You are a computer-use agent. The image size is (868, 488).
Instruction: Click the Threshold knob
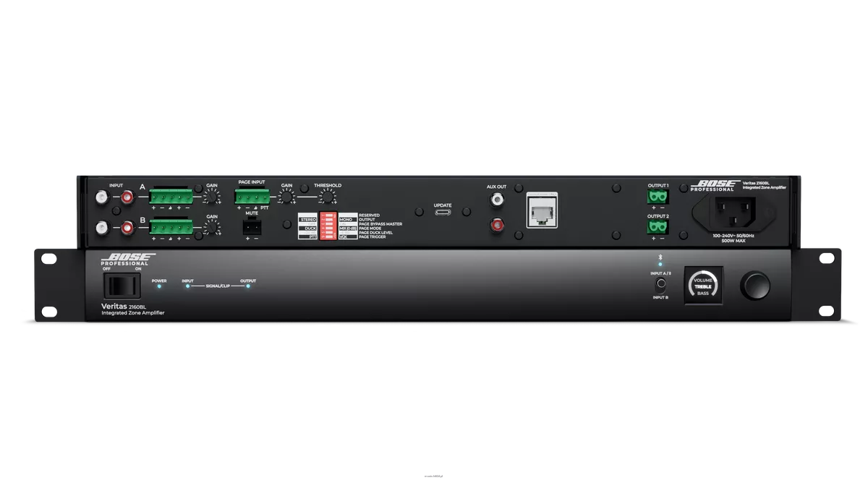tap(328, 197)
